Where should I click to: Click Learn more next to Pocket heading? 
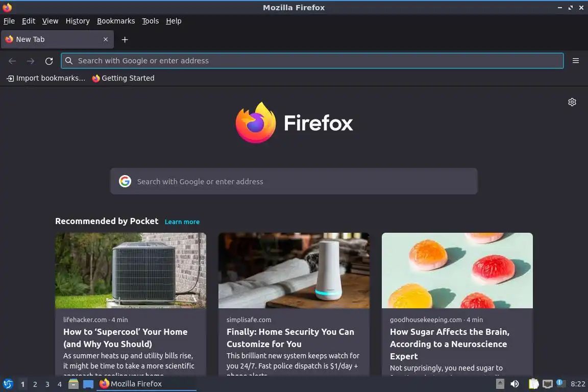pos(182,222)
